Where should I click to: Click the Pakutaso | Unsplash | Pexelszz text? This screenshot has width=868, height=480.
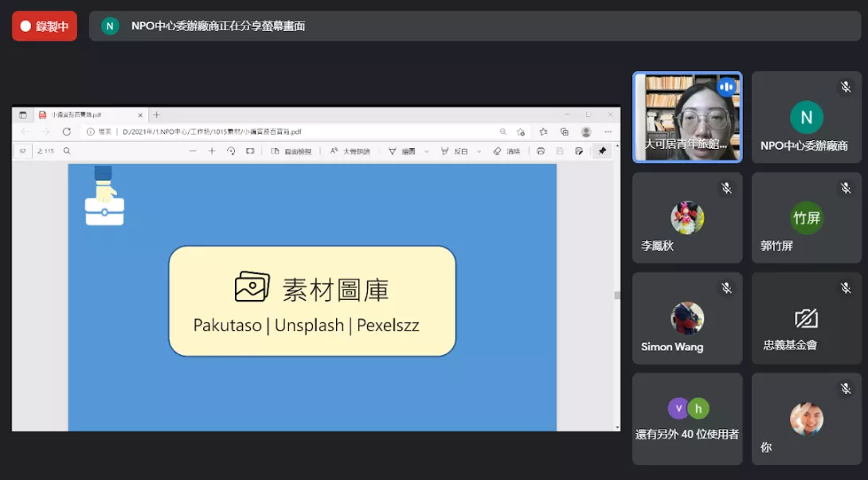[x=306, y=325]
